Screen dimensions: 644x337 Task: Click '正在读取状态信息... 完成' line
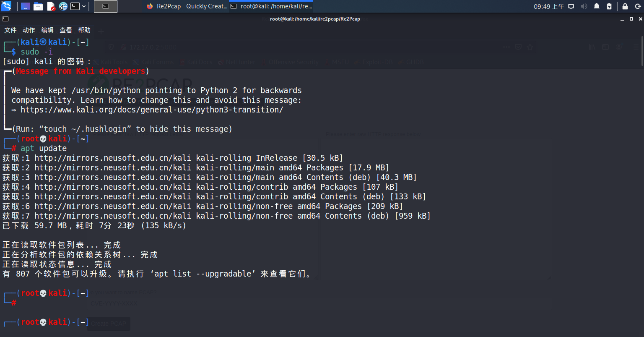click(x=57, y=264)
